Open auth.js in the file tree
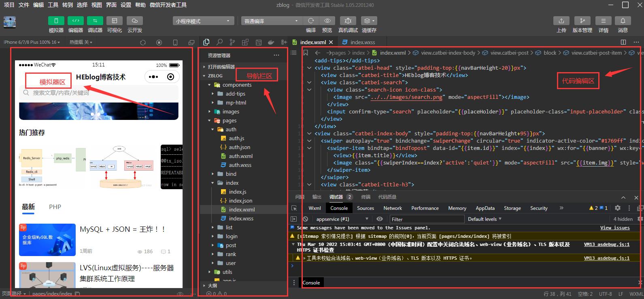644x299 pixels. (x=236, y=138)
